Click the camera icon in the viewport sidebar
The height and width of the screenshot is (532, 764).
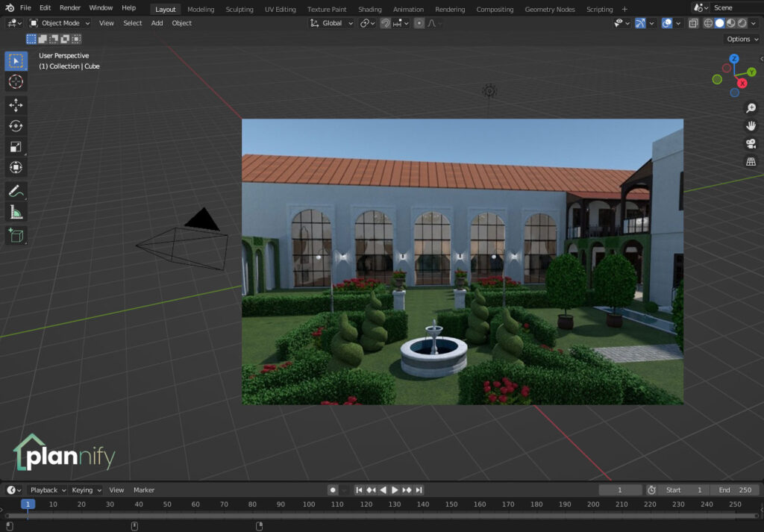(751, 143)
